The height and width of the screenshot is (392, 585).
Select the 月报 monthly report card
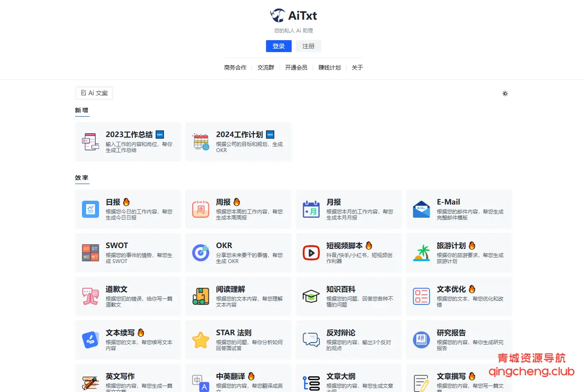tap(348, 209)
